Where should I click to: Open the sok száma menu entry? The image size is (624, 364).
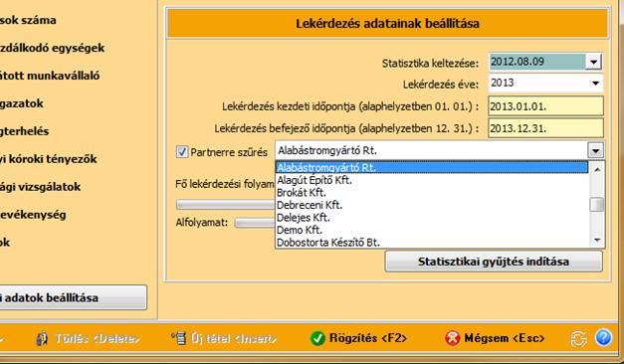point(28,20)
